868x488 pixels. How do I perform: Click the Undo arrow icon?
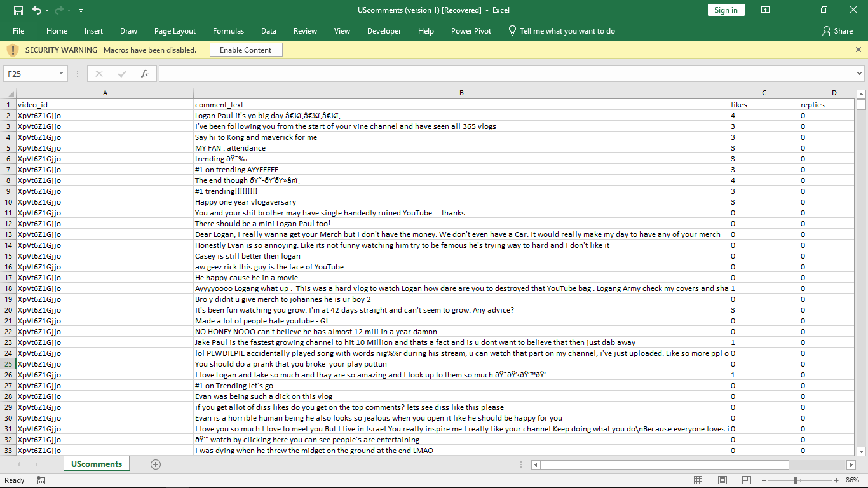click(x=36, y=10)
